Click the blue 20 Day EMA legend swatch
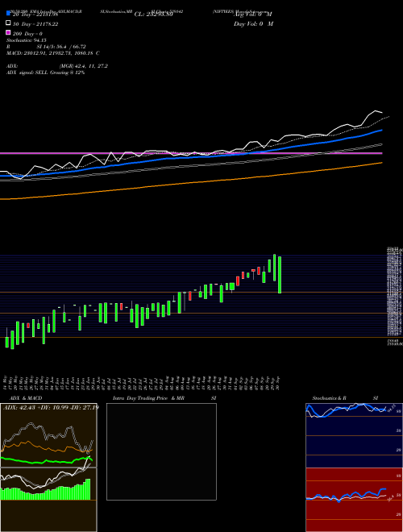The image size is (403, 532). [x=9, y=14]
